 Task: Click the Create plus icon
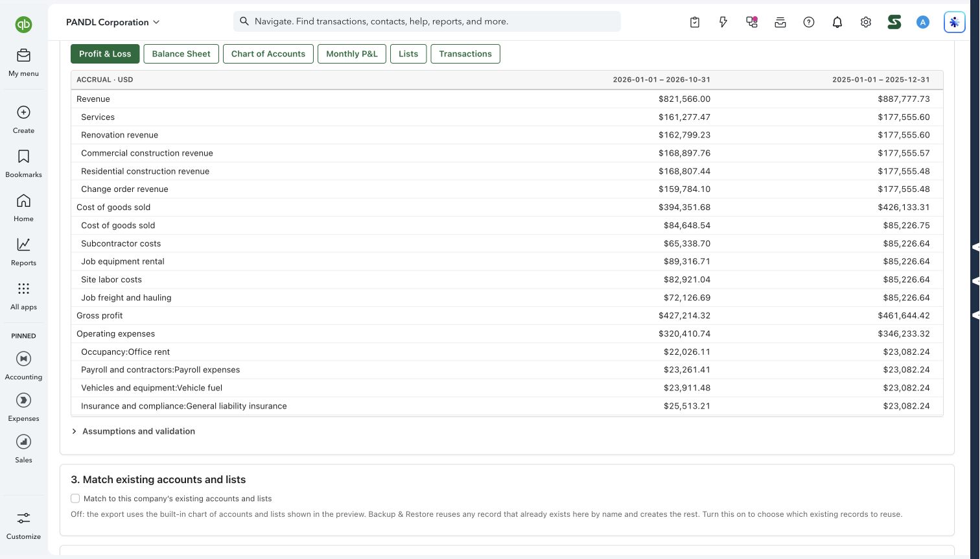[x=23, y=112]
